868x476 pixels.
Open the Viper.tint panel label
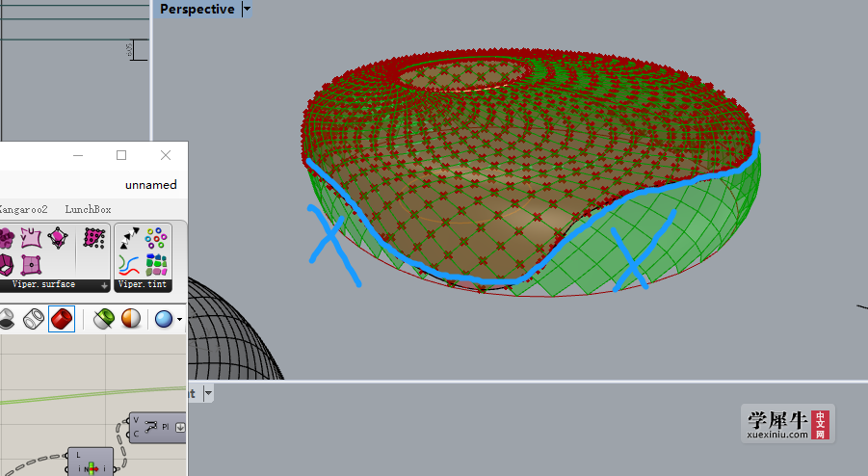pyautogui.click(x=143, y=284)
